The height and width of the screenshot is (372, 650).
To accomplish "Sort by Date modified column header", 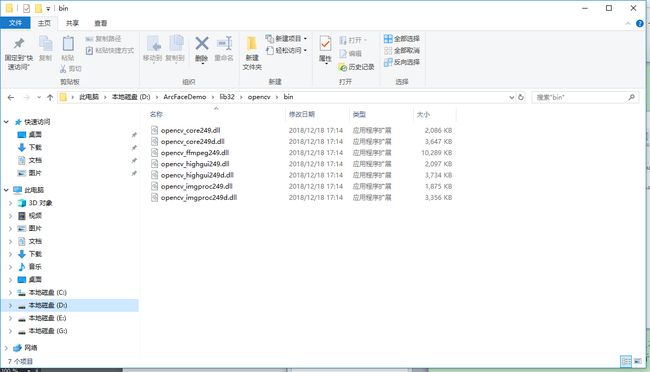I will (301, 114).
